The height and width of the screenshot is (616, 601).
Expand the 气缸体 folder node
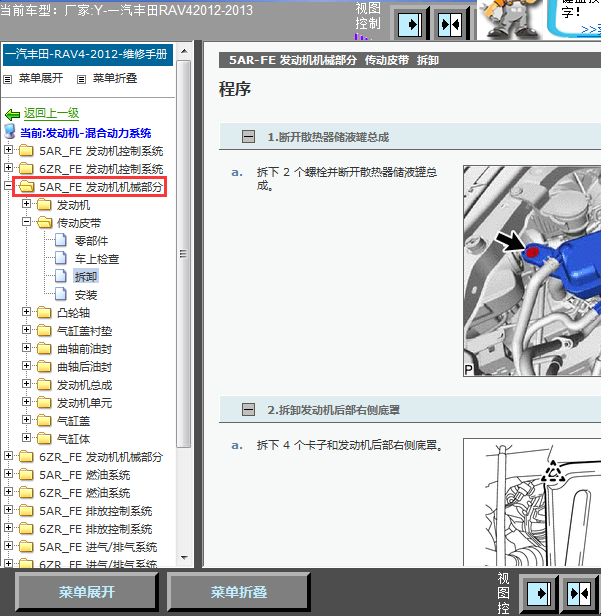pos(26,437)
